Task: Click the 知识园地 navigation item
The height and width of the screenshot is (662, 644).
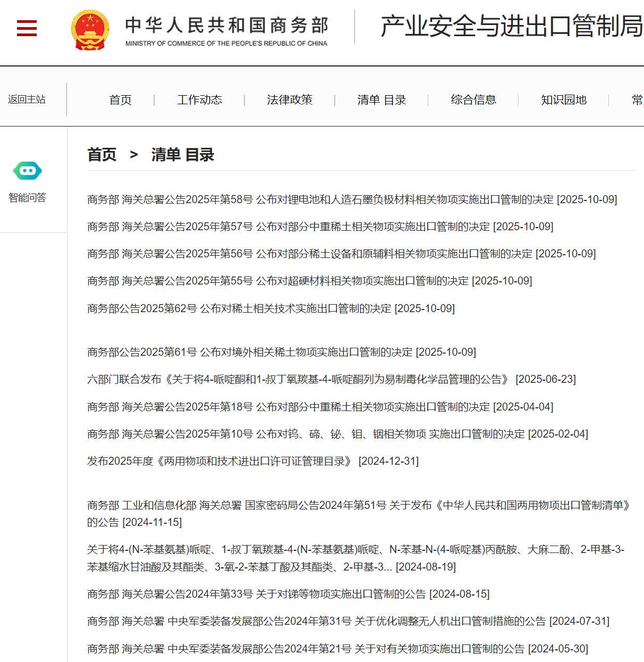Action: click(563, 100)
